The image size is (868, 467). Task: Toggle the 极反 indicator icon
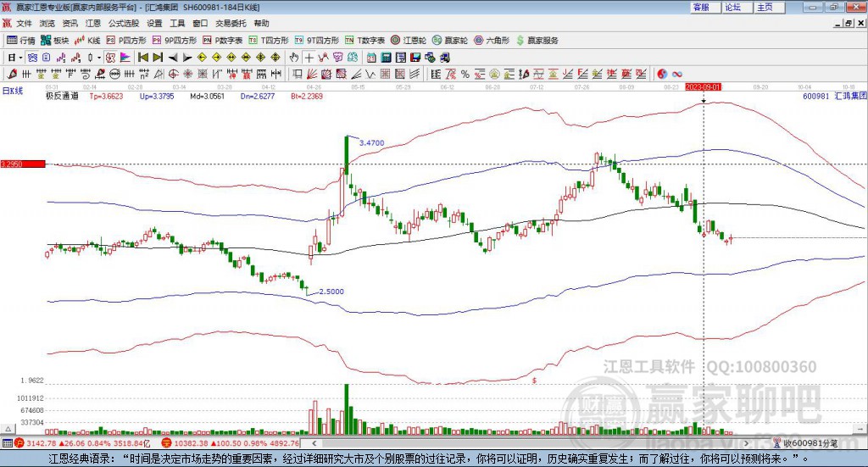(111, 58)
